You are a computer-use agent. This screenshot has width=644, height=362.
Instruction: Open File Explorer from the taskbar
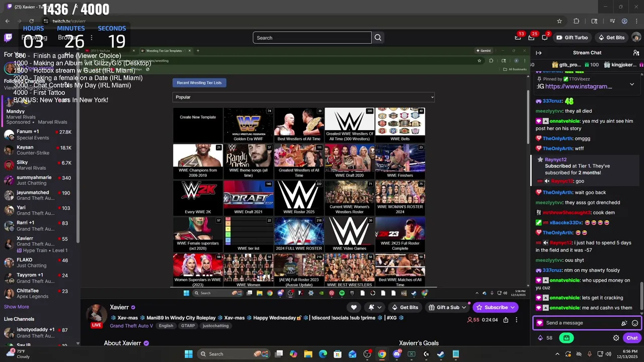[308, 354]
